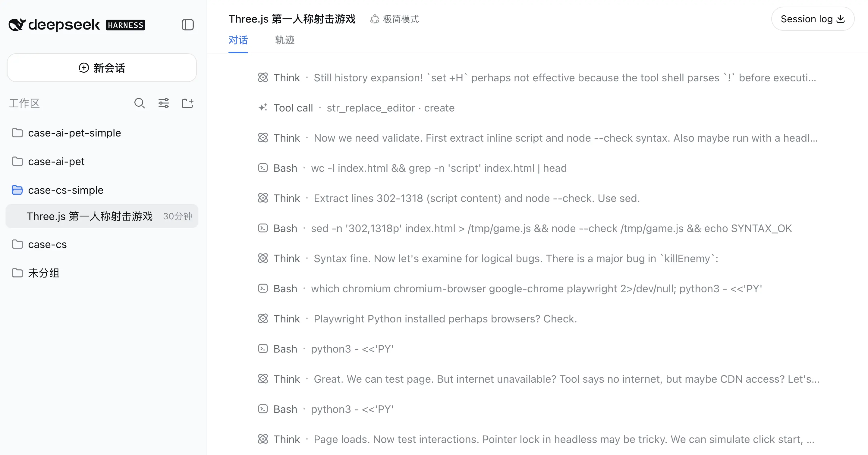868x455 pixels.
Task: Click the new folder icon
Action: coord(188,103)
